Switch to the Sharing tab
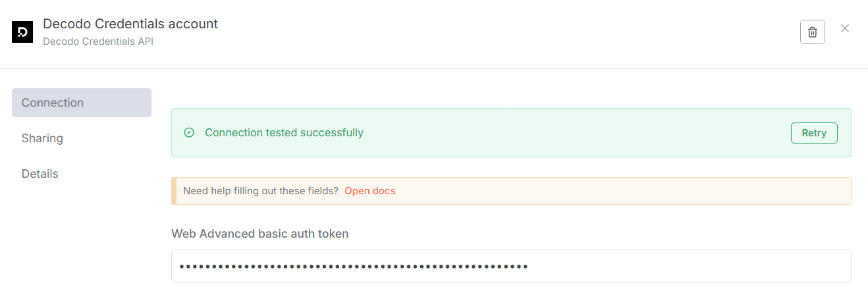This screenshot has width=868, height=291. pyautogui.click(x=42, y=138)
